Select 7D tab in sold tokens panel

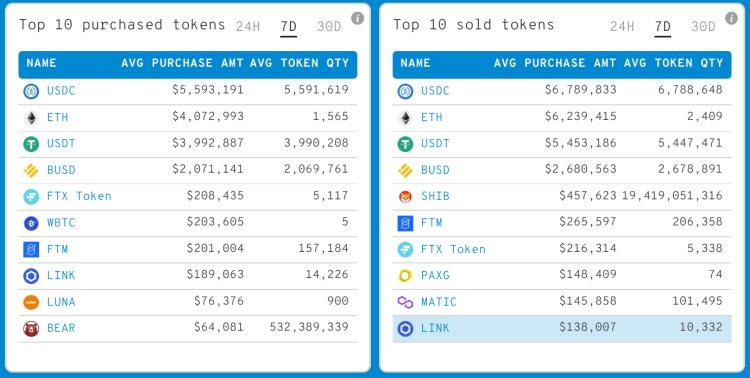pyautogui.click(x=662, y=27)
